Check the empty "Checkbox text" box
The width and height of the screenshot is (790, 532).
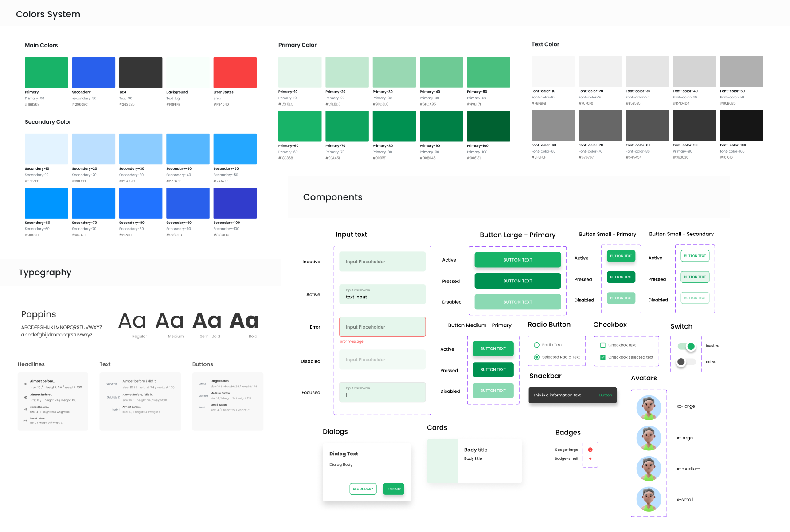coord(602,345)
